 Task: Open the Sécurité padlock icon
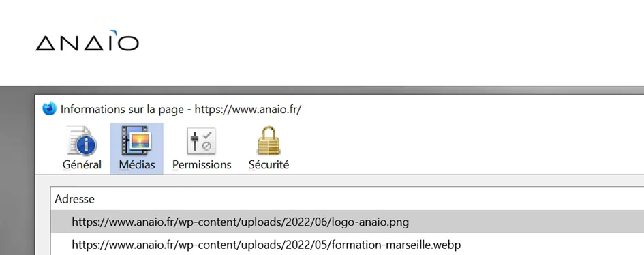269,141
